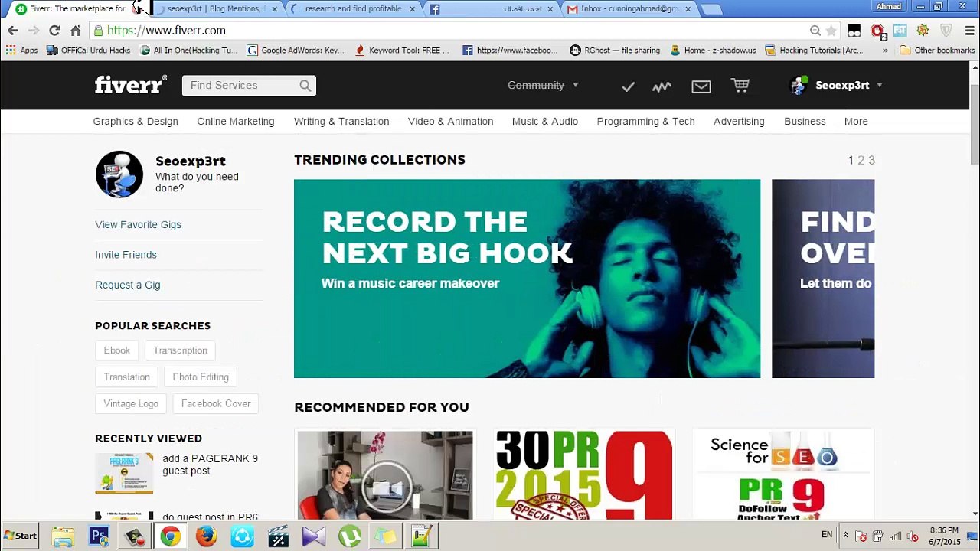Screen dimensions: 980x551
Task: Click the Windows Start button
Action: [21, 536]
